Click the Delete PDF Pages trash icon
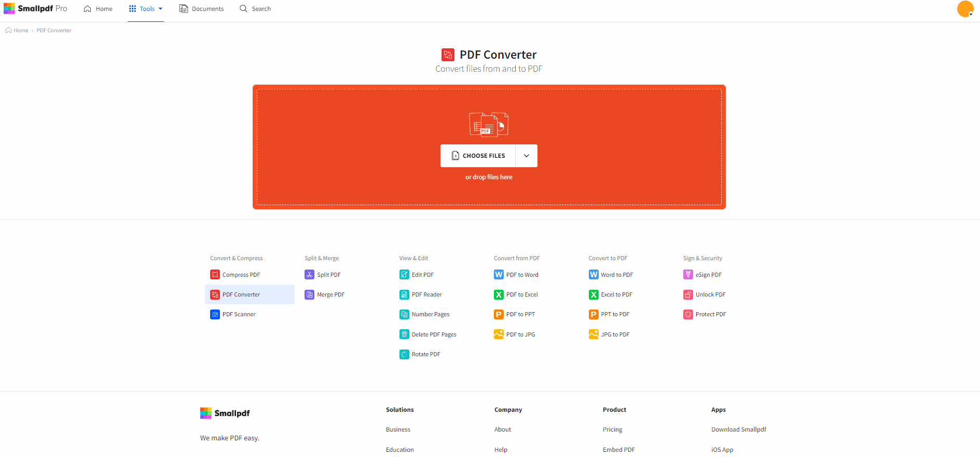Image resolution: width=980 pixels, height=457 pixels. 404,334
